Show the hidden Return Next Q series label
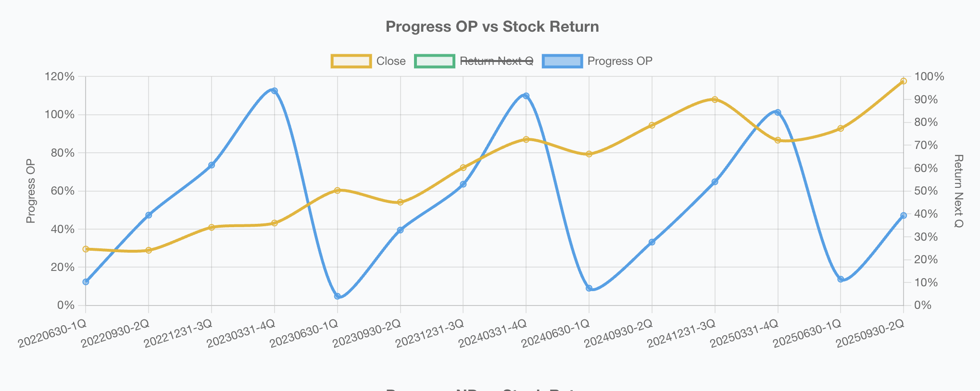This screenshot has width=980, height=391. tap(496, 61)
